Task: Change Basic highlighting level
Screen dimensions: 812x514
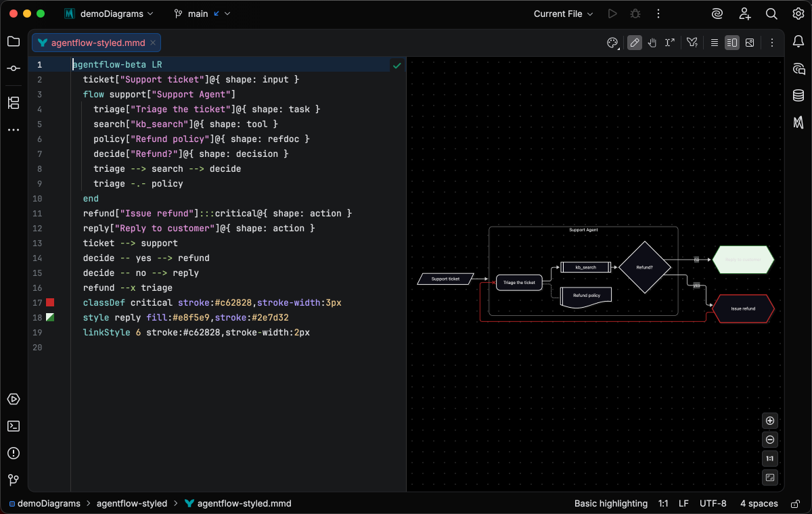Action: [611, 503]
